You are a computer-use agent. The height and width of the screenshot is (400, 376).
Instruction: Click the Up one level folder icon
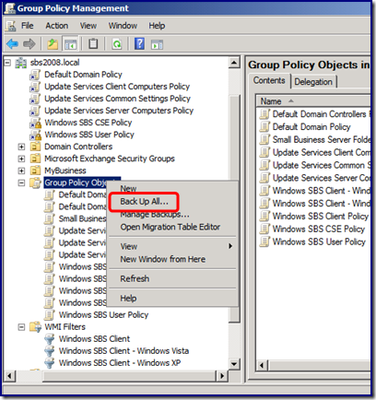[x=52, y=44]
